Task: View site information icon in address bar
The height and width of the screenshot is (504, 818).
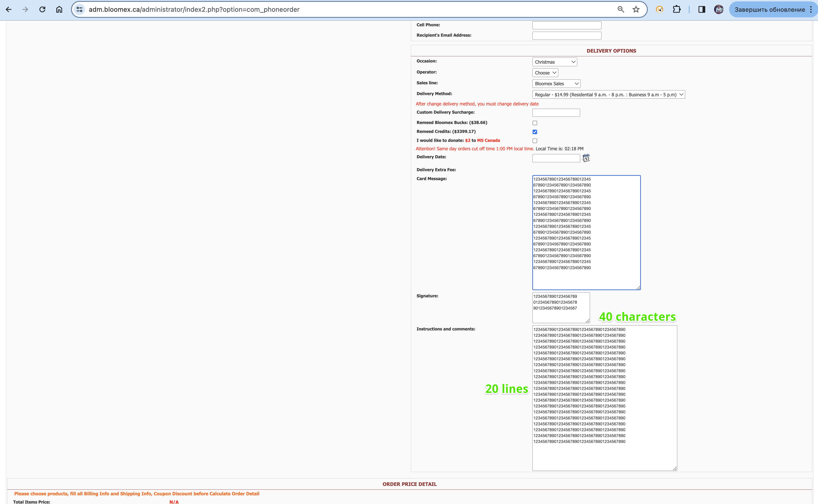Action: [79, 9]
